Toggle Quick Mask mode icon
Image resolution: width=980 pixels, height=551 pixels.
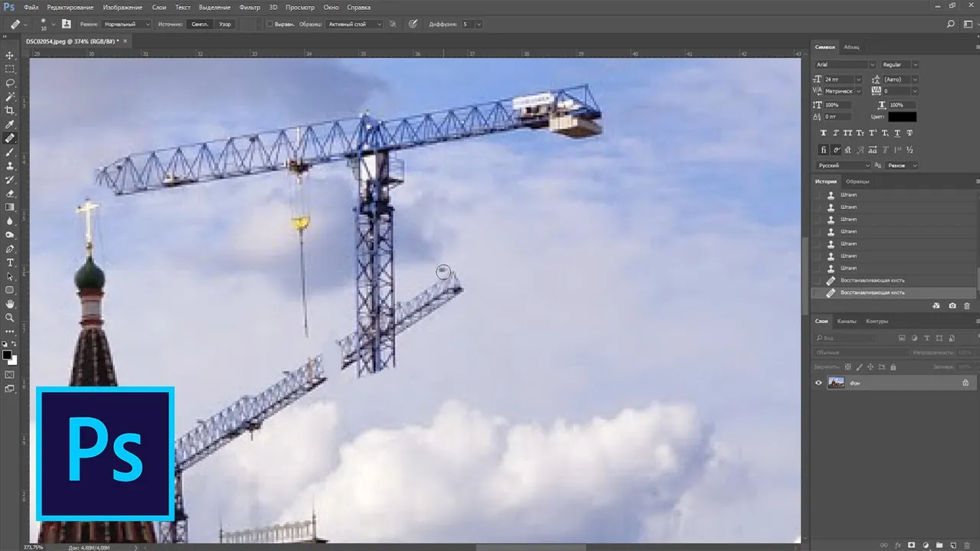point(10,375)
